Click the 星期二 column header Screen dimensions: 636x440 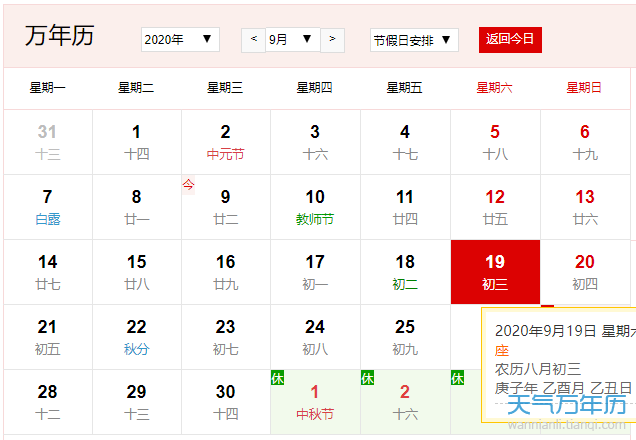click(x=136, y=88)
